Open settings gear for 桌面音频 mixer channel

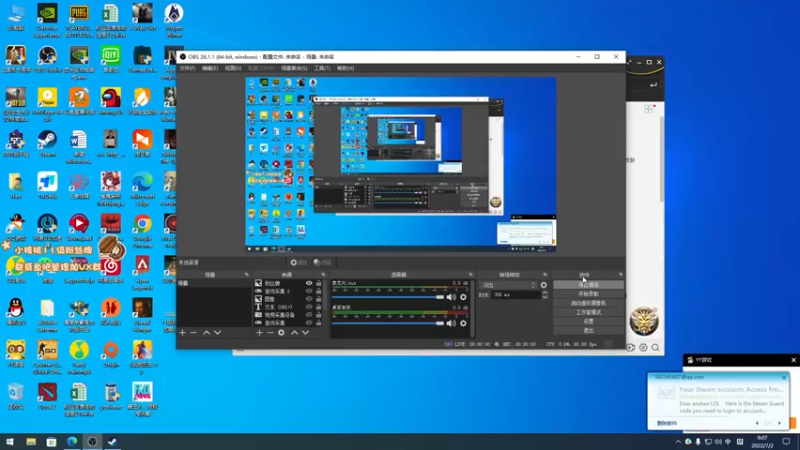coord(463,323)
